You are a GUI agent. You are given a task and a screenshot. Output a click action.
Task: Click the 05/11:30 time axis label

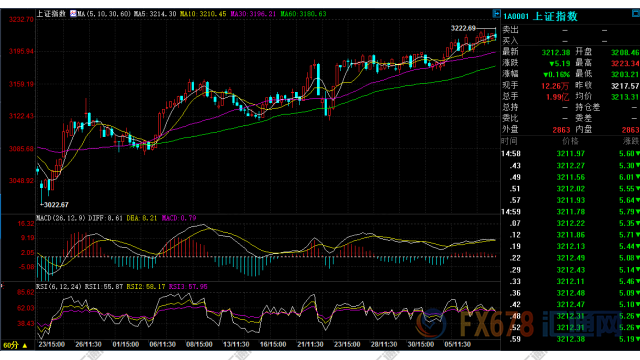click(458, 344)
